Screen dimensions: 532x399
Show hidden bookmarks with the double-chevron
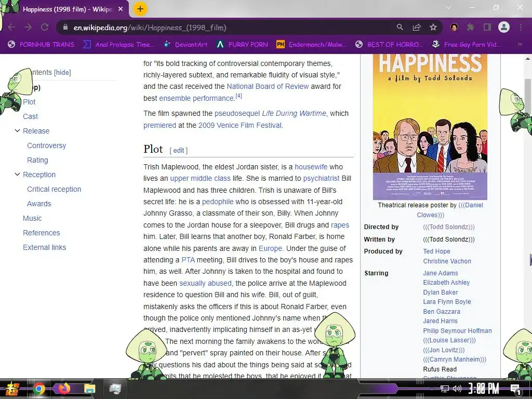[x=520, y=44]
